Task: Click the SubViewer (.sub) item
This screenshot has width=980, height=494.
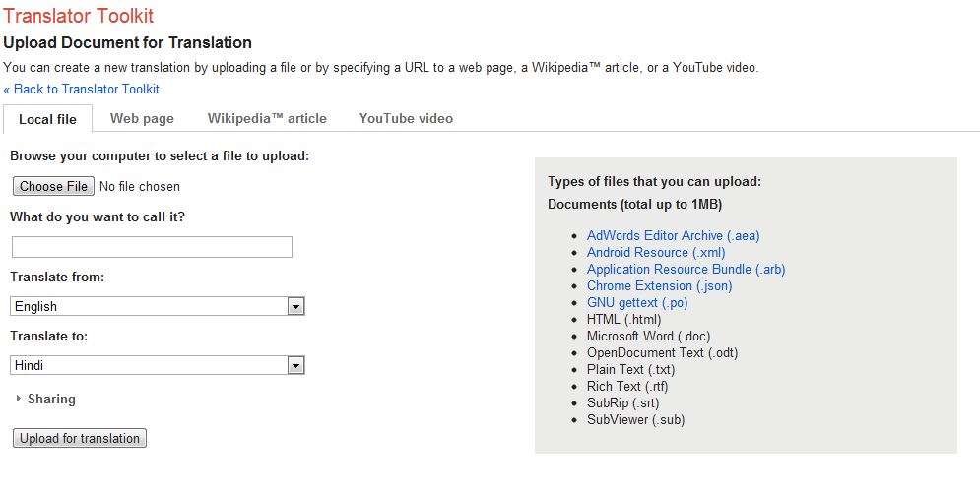Action: click(635, 419)
